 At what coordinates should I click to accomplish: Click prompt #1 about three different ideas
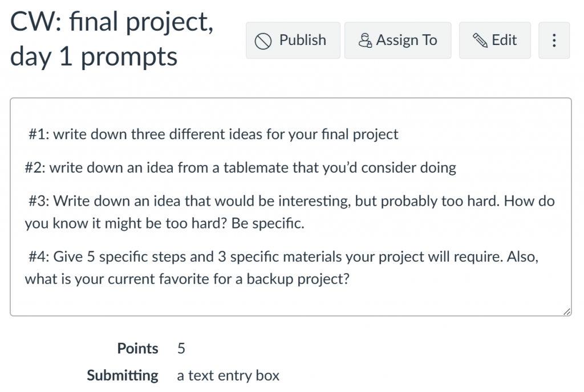[x=213, y=134]
